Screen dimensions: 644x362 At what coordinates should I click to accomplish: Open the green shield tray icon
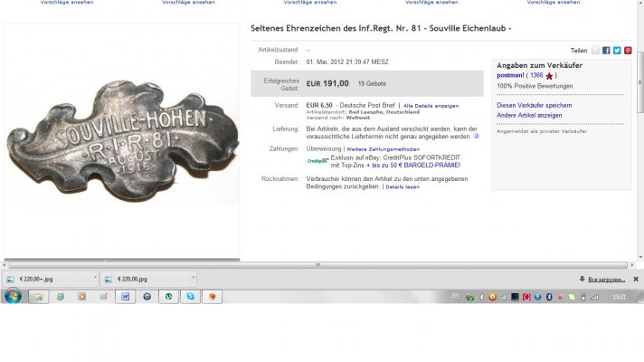(469, 298)
